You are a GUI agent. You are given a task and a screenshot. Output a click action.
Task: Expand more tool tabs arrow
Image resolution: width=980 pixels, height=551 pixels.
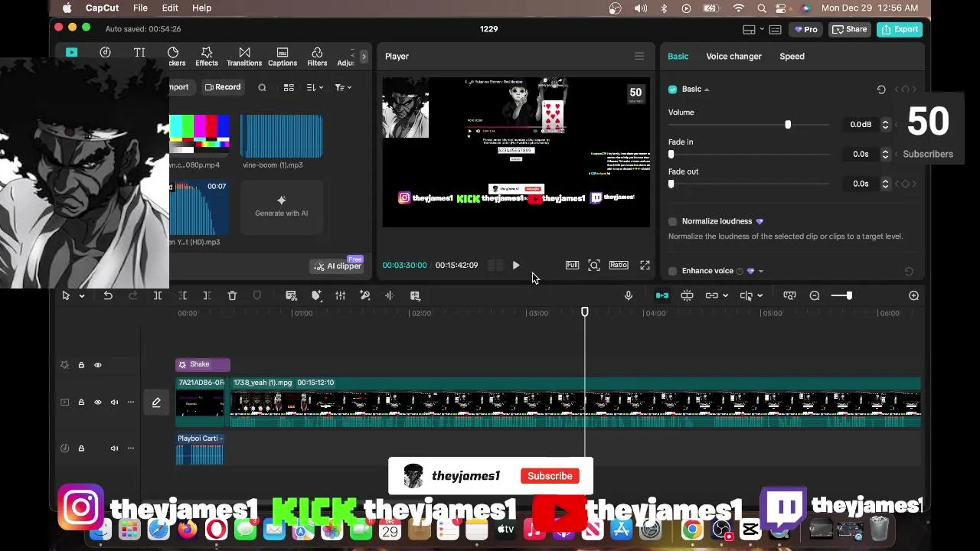point(364,57)
